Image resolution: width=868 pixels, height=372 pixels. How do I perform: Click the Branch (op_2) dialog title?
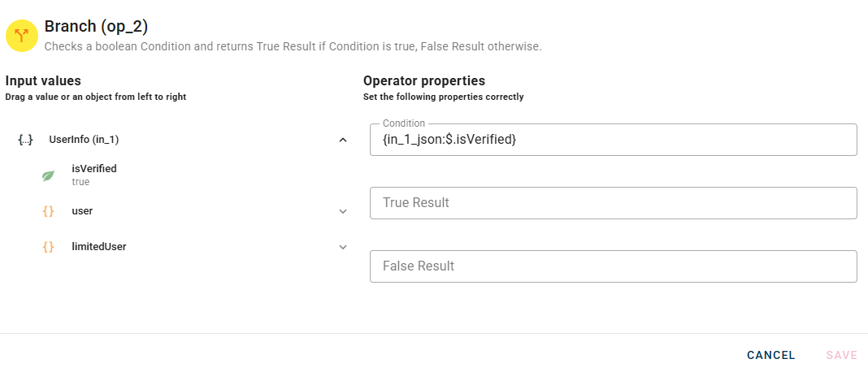click(x=96, y=27)
